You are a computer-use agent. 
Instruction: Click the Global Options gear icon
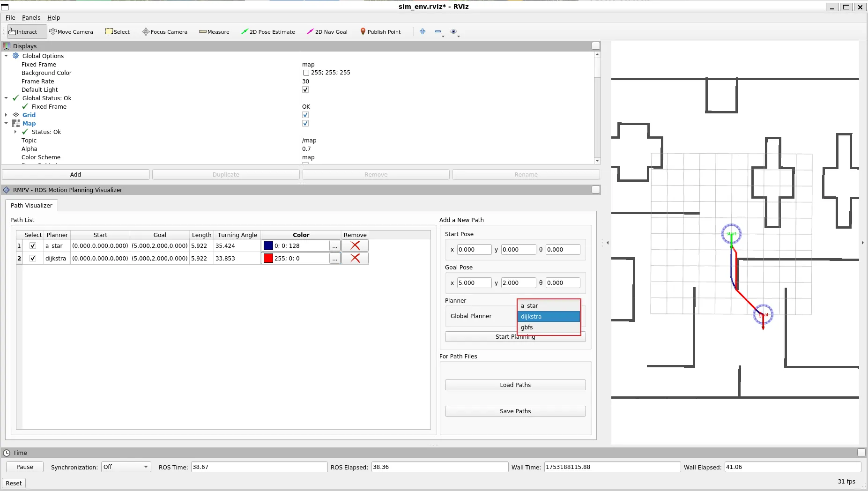click(x=16, y=56)
